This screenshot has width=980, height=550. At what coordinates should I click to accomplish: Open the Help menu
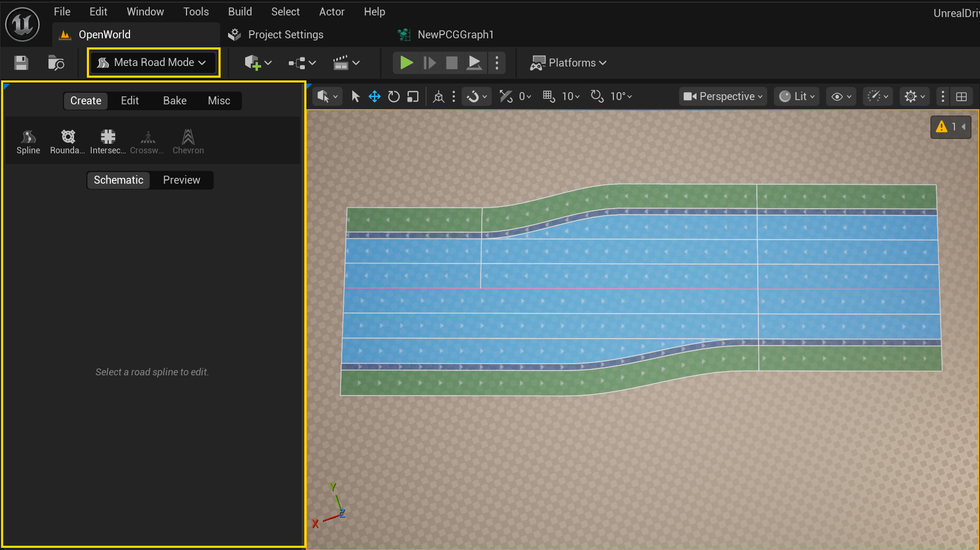[x=375, y=12]
